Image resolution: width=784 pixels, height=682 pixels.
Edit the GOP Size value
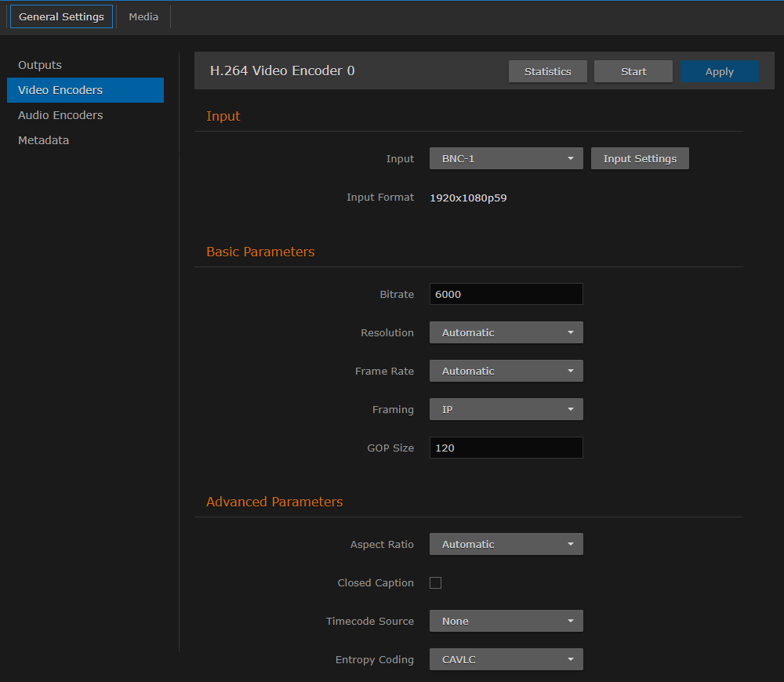click(506, 448)
